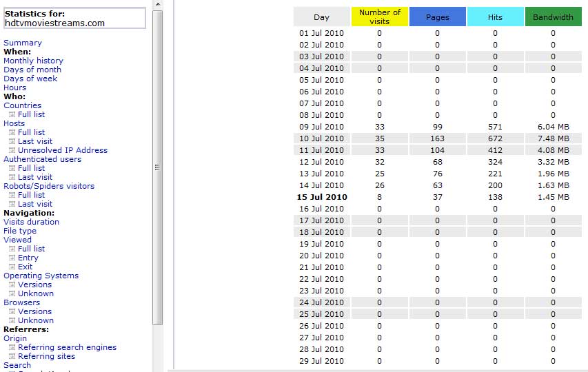Click the icon beside Countries Full list

[x=12, y=114]
